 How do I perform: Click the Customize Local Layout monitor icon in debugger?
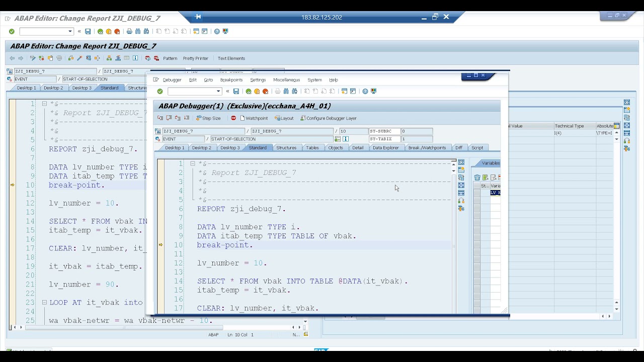coord(374,92)
